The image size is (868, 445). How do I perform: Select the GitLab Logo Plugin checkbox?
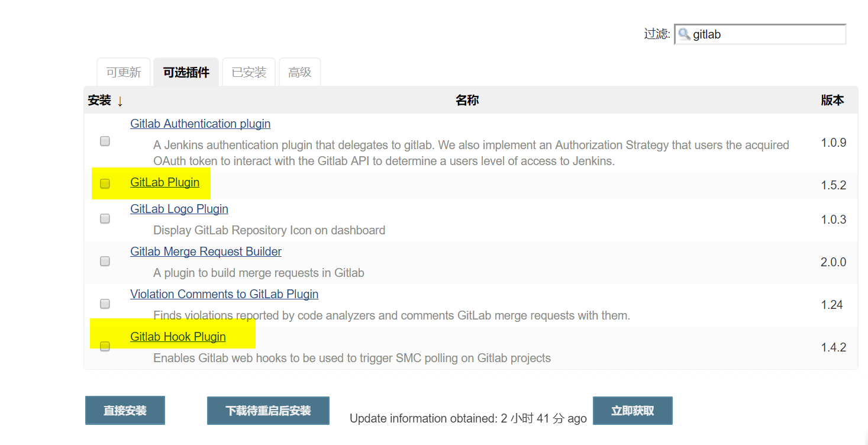[105, 218]
